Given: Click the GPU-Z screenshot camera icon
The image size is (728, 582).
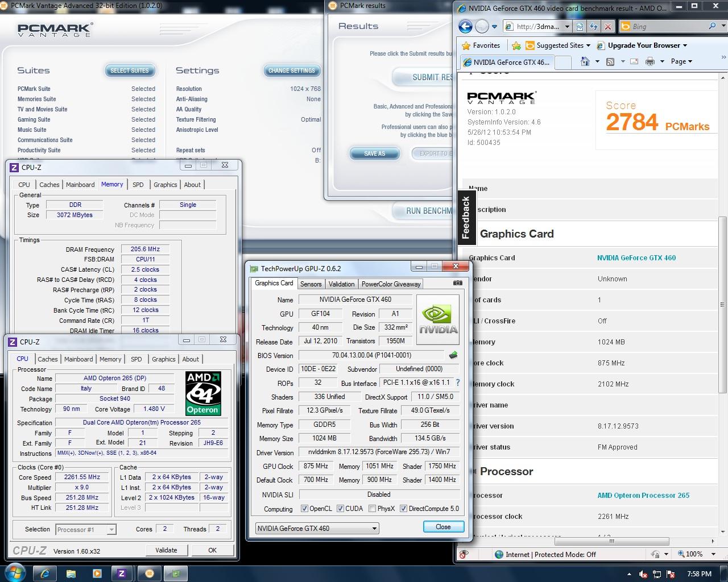Looking at the screenshot, I should 457,283.
